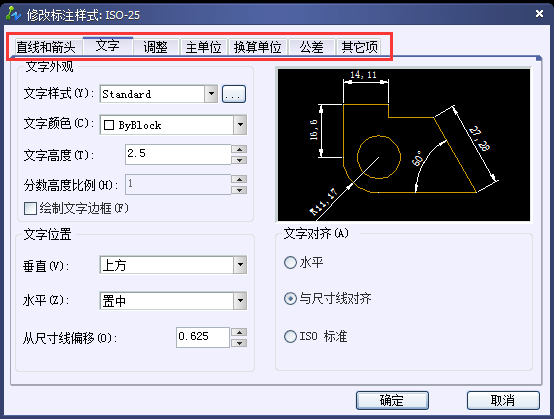This screenshot has width=554, height=419.
Task: Decrease offset from dimension line value
Action: click(x=239, y=343)
